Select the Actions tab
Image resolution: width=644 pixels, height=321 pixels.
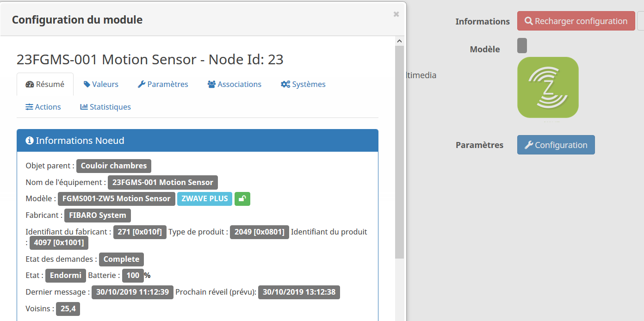[43, 107]
